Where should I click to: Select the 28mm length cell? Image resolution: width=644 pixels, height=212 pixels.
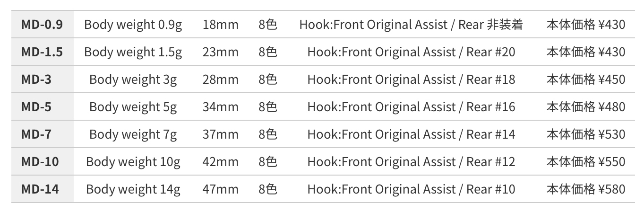[220, 79]
